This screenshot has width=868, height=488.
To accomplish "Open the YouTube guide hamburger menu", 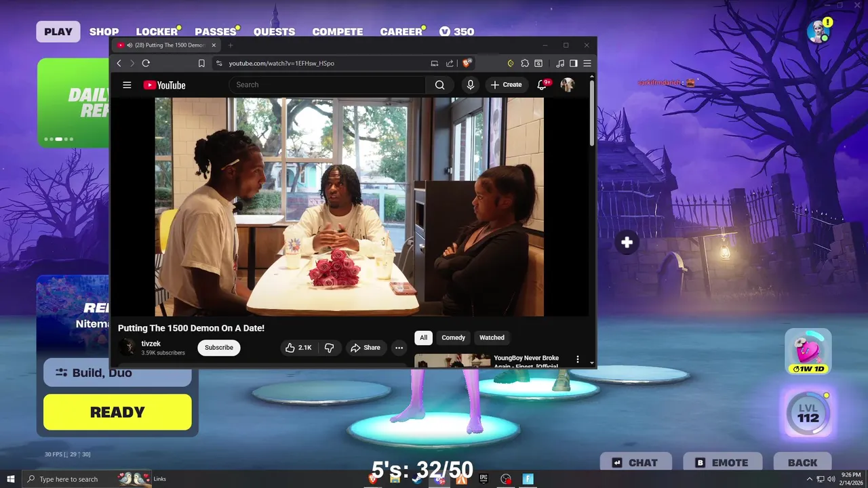I will tap(127, 85).
